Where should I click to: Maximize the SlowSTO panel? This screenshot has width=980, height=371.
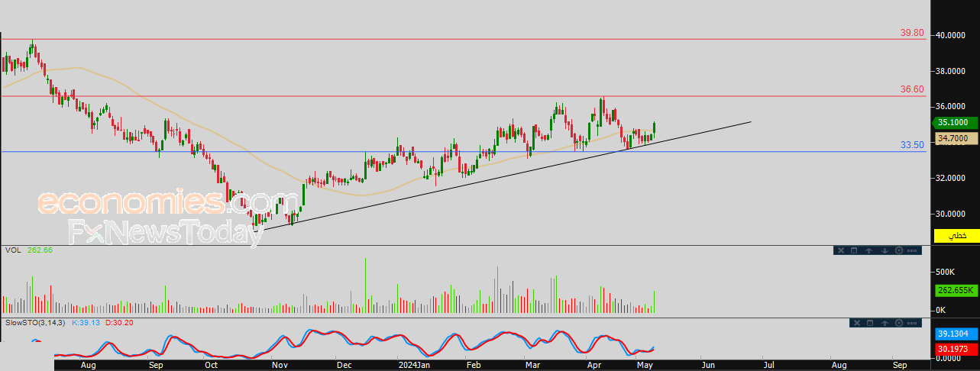point(869,324)
